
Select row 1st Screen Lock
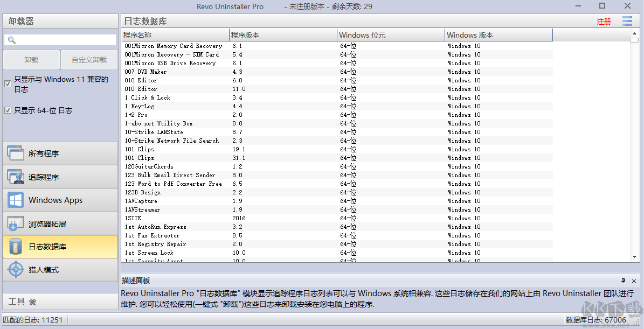(x=337, y=253)
